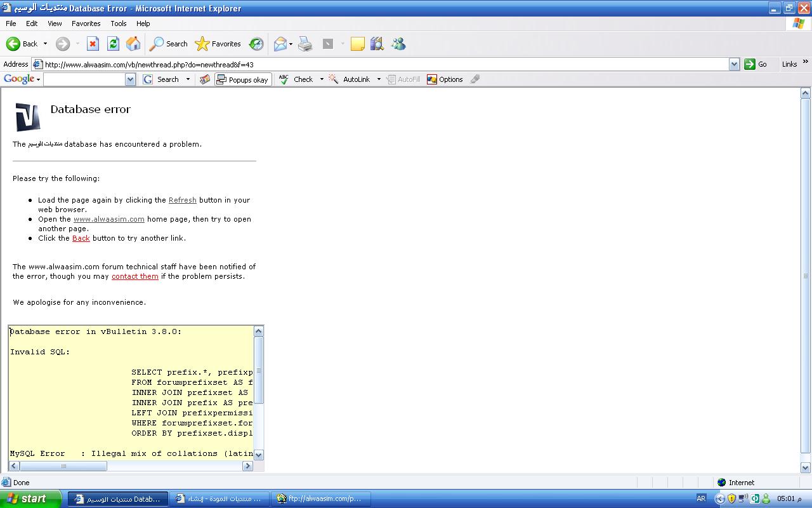Click the Stop loading icon
The image size is (812, 508).
tap(93, 44)
